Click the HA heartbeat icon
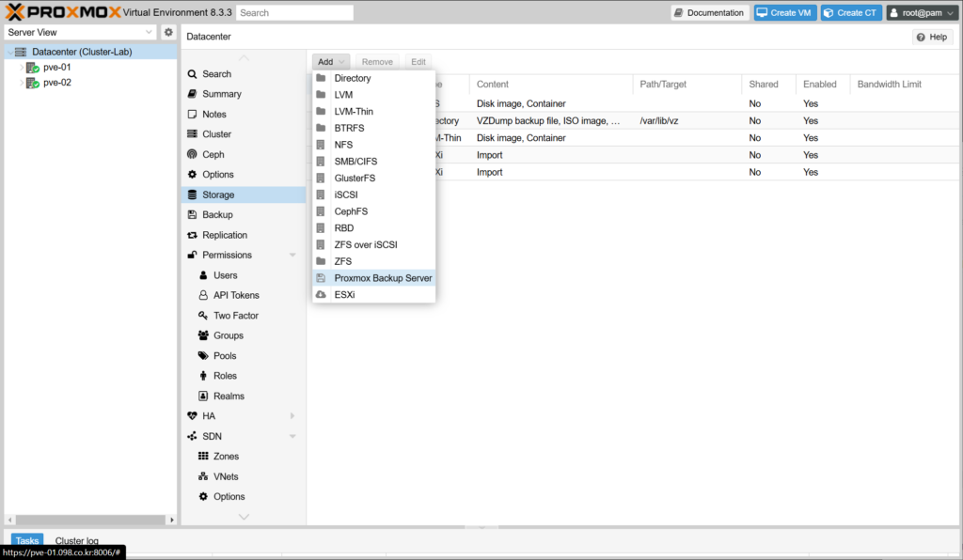The image size is (963, 560). (192, 416)
